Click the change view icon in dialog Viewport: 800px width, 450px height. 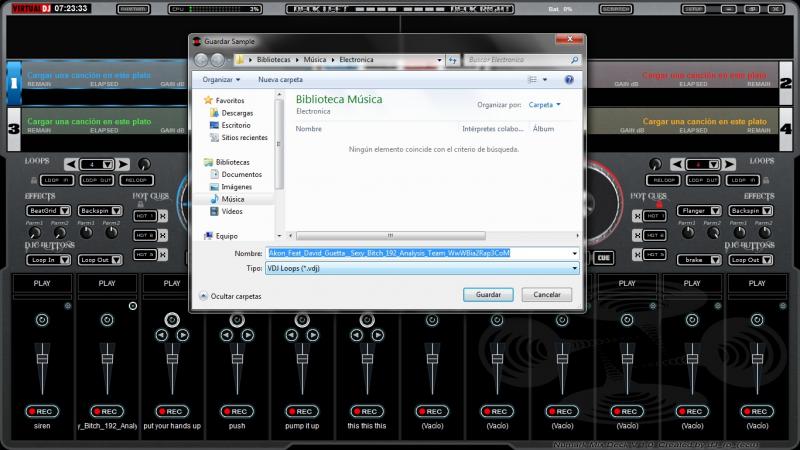click(532, 80)
